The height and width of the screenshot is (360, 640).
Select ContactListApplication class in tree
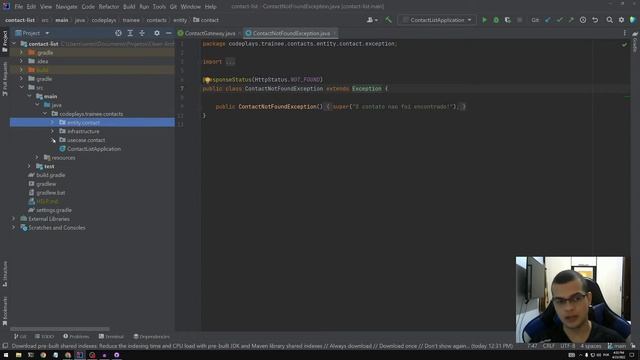coord(93,149)
